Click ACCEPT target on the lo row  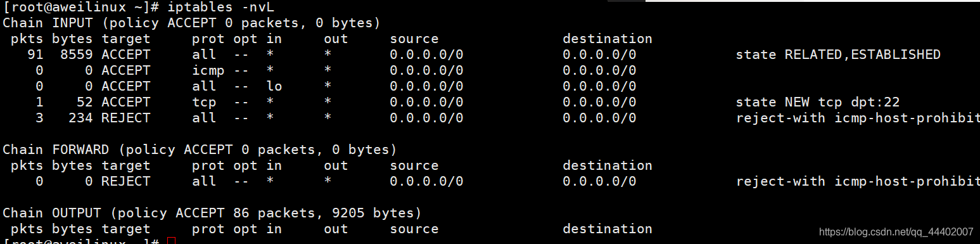click(126, 86)
